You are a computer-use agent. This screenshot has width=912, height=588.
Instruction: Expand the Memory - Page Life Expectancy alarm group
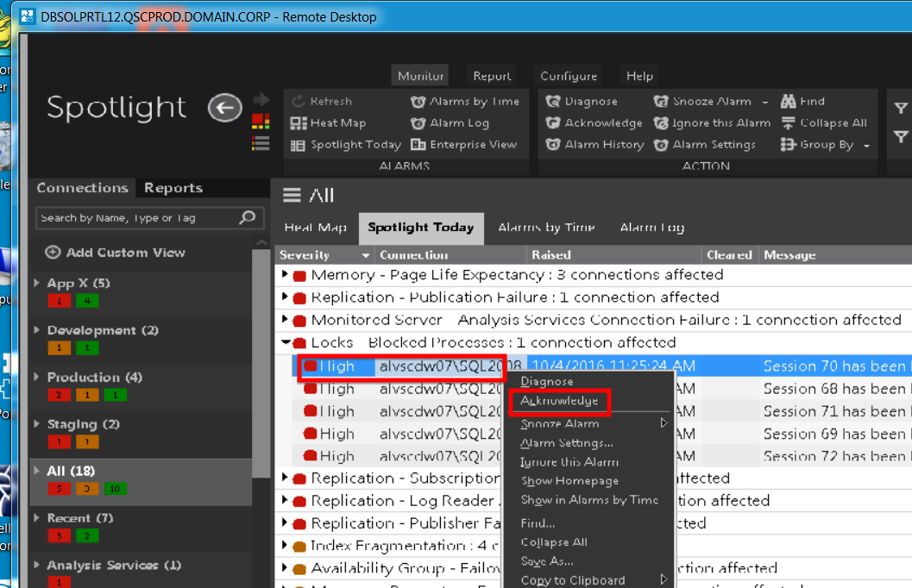tap(285, 274)
